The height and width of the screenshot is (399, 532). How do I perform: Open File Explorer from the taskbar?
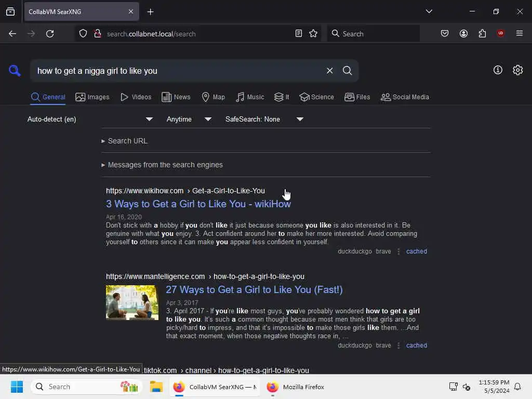(156, 387)
